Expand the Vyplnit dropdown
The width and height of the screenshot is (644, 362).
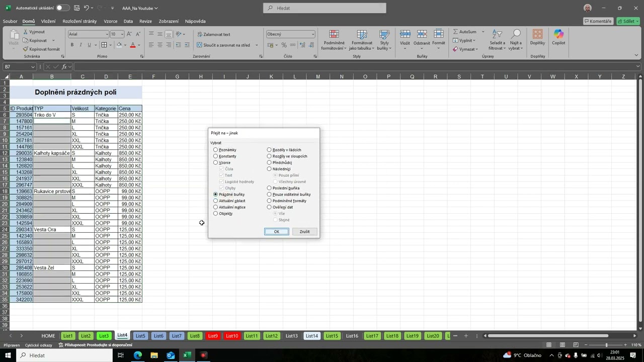pos(474,40)
